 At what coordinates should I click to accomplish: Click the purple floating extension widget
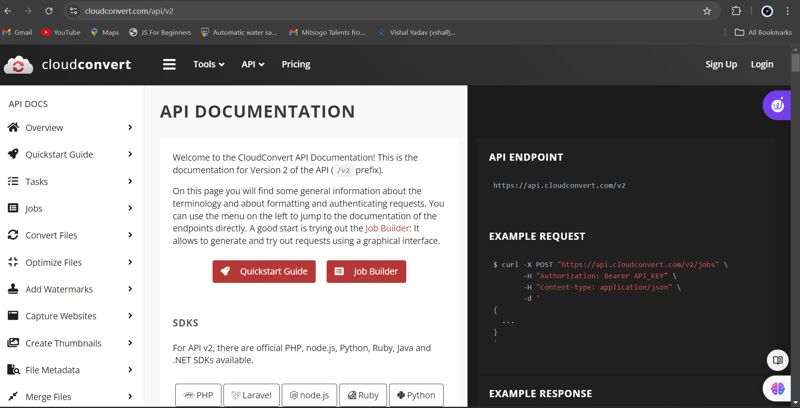778,106
